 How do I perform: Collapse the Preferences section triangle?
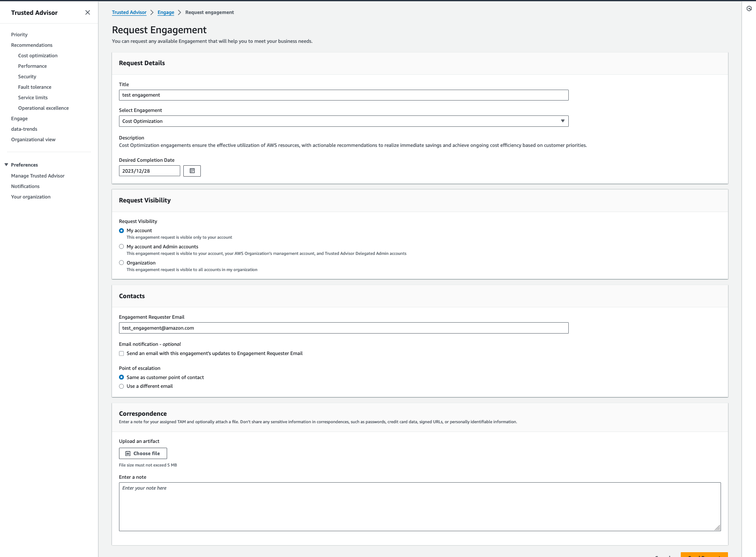pyautogui.click(x=6, y=165)
